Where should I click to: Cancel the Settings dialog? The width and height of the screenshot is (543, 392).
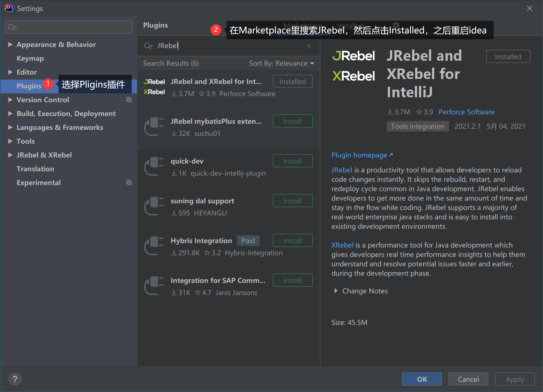[468, 379]
